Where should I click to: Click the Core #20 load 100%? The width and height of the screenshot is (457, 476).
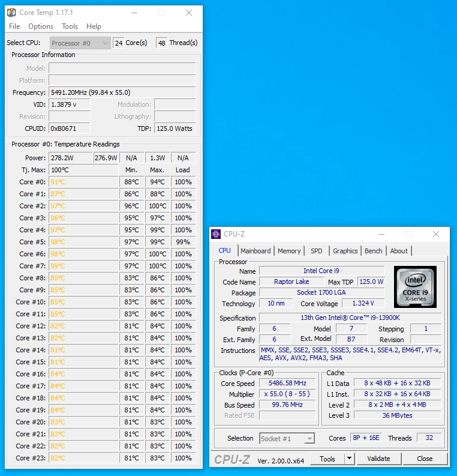tap(183, 422)
